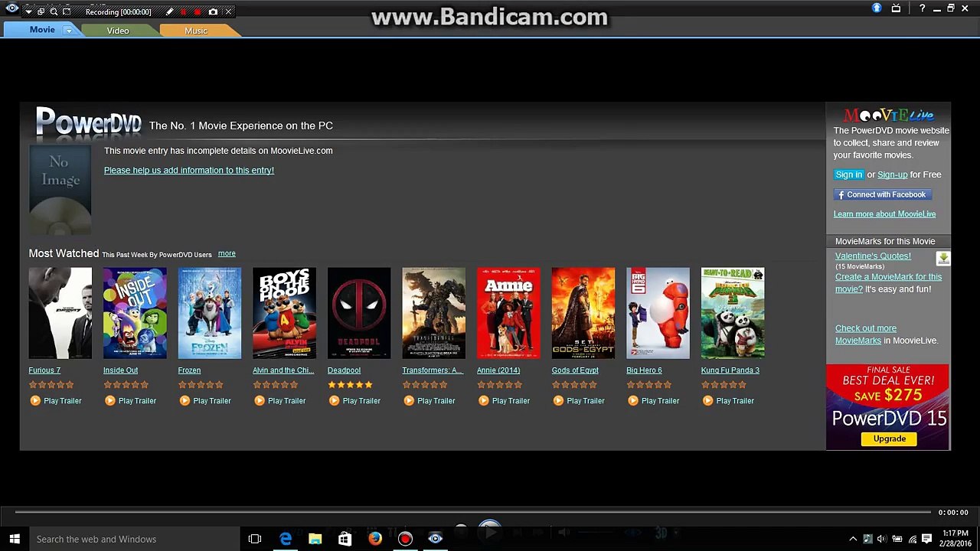Click the dimmed play button in player controls
The width and height of the screenshot is (980, 551).
point(489,530)
